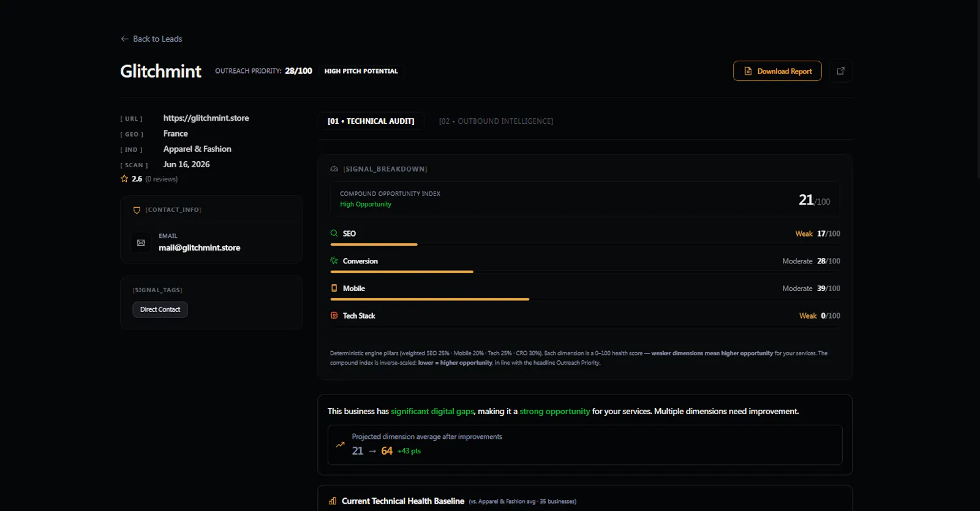This screenshot has width=980, height=511.
Task: Click the France geo value
Action: [x=176, y=134]
